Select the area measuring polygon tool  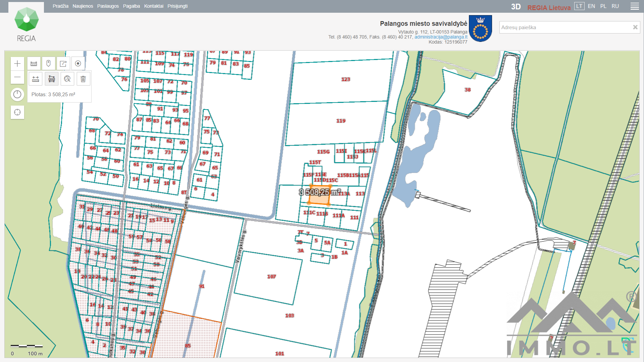pos(52,79)
